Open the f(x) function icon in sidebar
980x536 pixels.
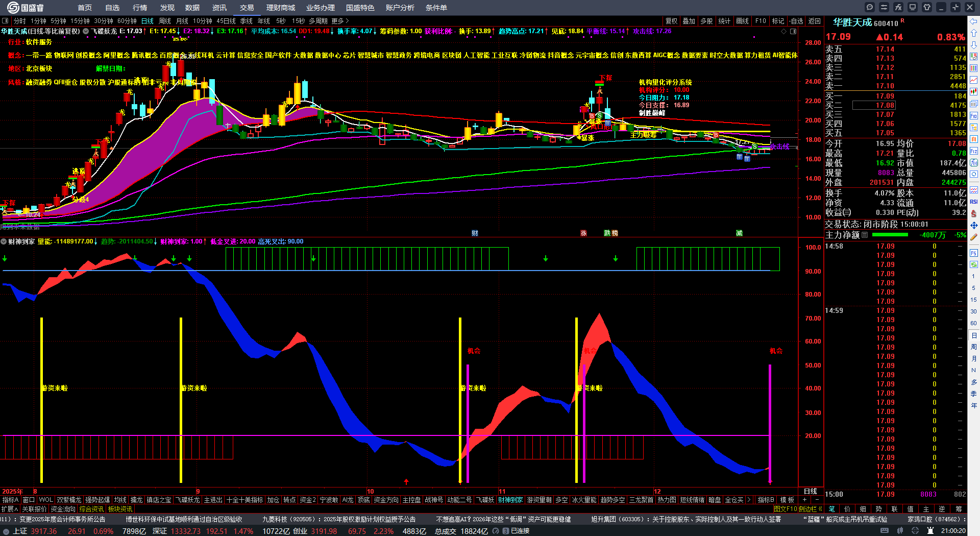[x=974, y=163]
